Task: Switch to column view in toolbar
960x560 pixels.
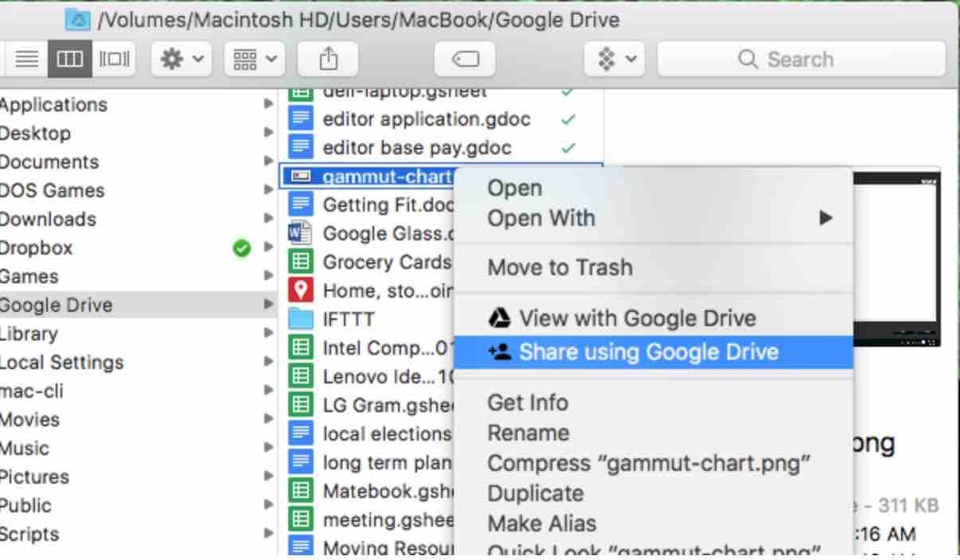Action: pyautogui.click(x=69, y=59)
